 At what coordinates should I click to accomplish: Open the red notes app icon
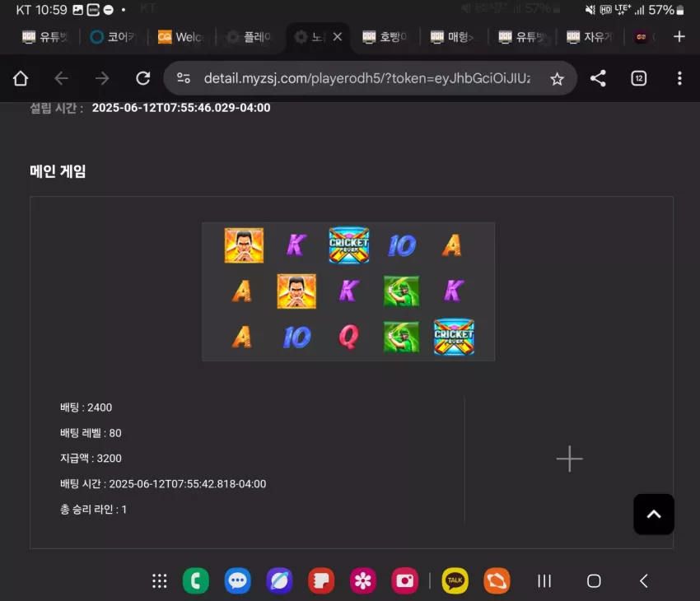click(x=321, y=581)
